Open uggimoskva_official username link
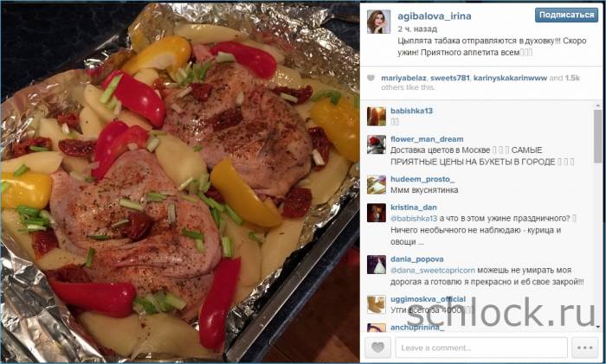This screenshot has height=364, width=606. (428, 299)
